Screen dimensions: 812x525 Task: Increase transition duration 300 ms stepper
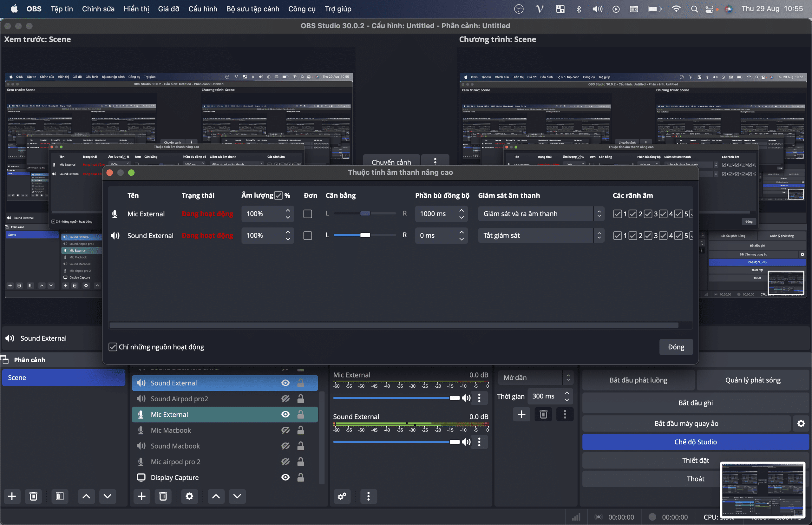567,393
